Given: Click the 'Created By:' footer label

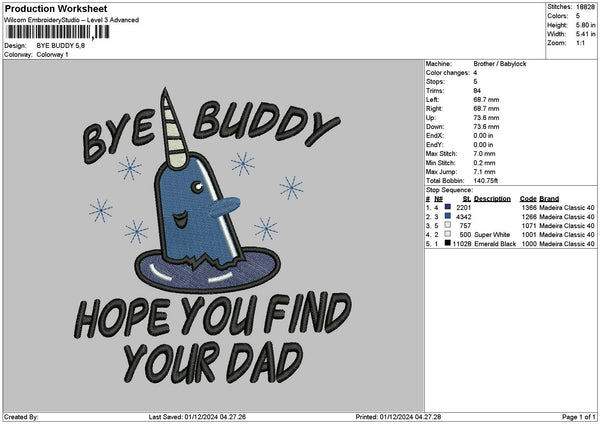Looking at the screenshot, I should 21,417.
